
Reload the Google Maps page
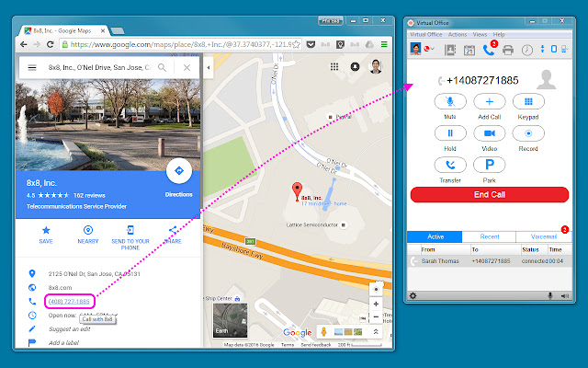[50, 44]
